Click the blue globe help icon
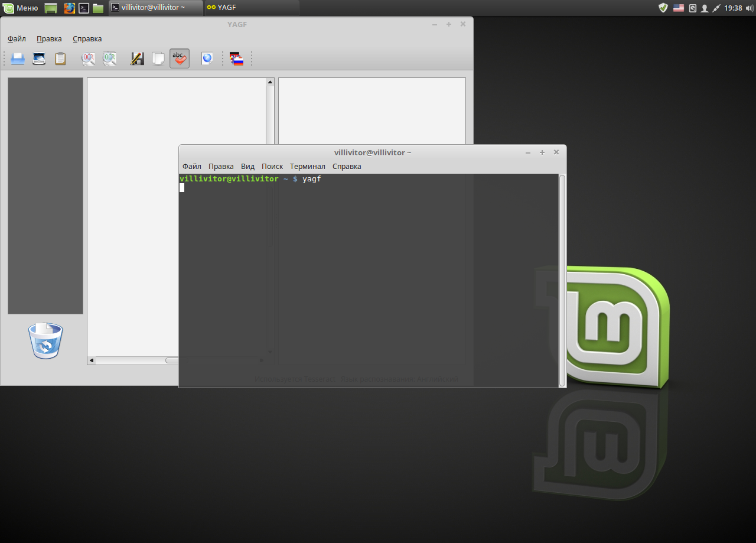This screenshot has width=756, height=543. pyautogui.click(x=207, y=58)
